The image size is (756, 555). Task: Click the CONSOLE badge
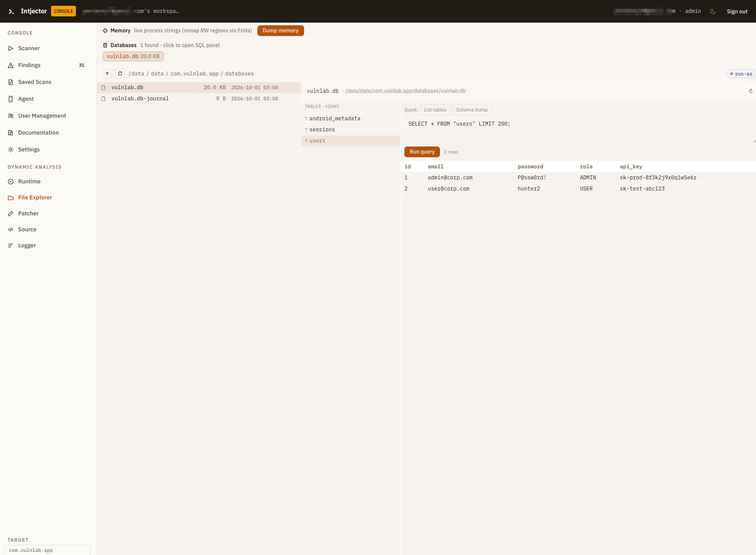[63, 11]
